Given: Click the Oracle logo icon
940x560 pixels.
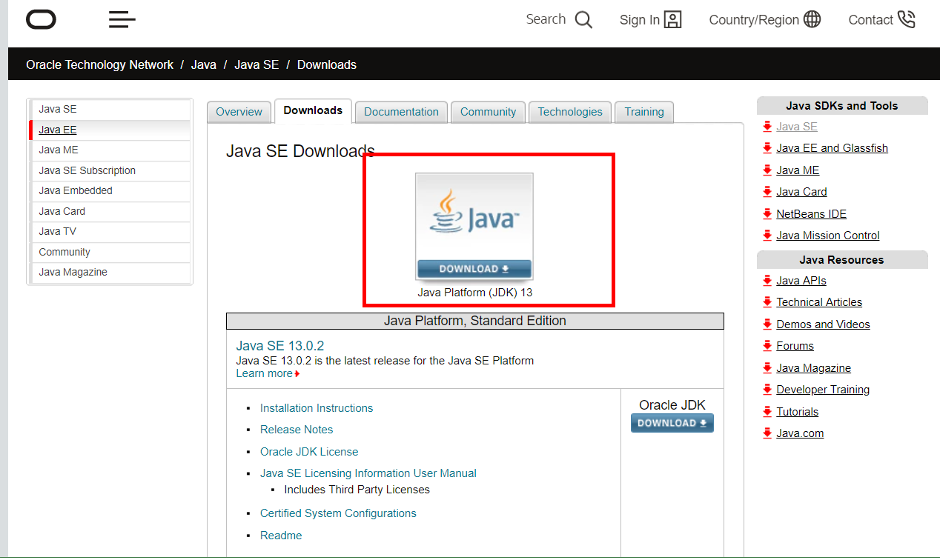Looking at the screenshot, I should tap(41, 20).
